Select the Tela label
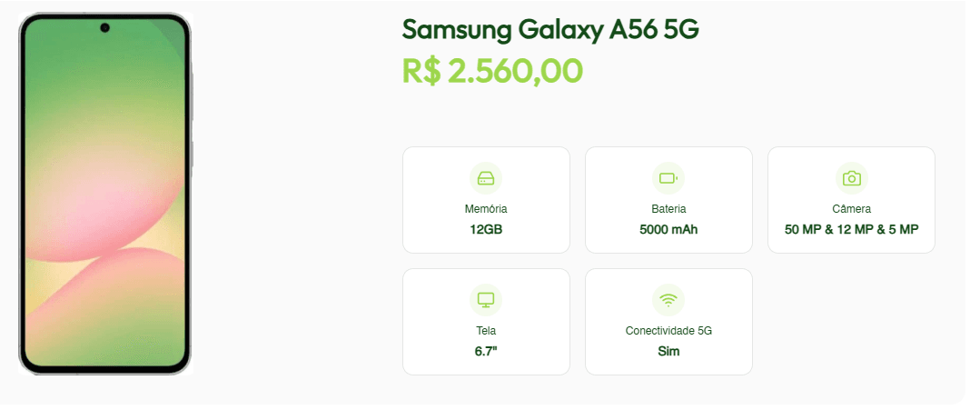The width and height of the screenshot is (980, 410). coord(486,331)
